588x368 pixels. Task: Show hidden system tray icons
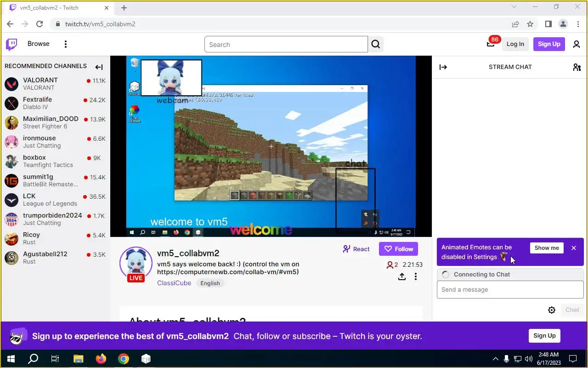coord(495,359)
